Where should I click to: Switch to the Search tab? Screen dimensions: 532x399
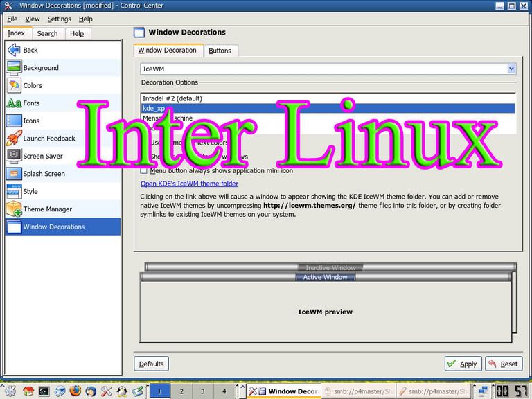(48, 33)
